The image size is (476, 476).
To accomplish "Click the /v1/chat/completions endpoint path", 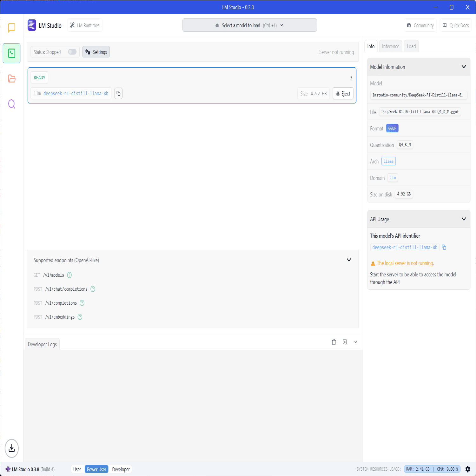I will pos(66,289).
